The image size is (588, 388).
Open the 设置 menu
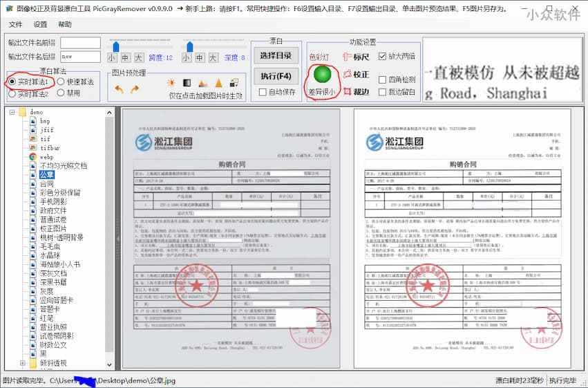[40, 24]
